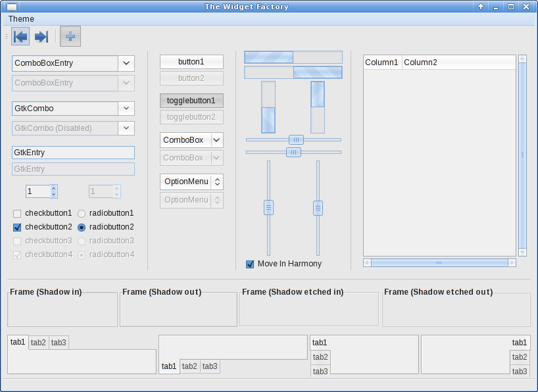Click the toolbar drag handle grip
This screenshot has height=392, width=538.
point(7,36)
